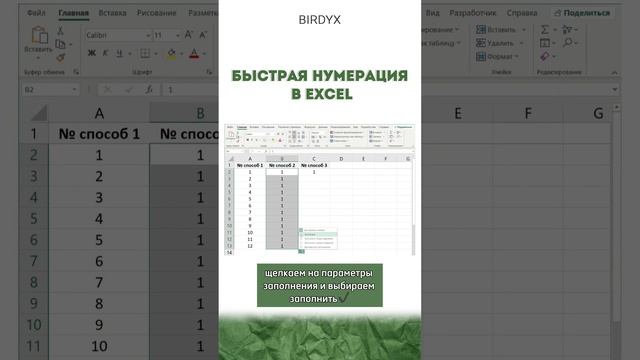The width and height of the screenshot is (640, 360).
Task: Switch to the Справка tab
Action: (522, 13)
